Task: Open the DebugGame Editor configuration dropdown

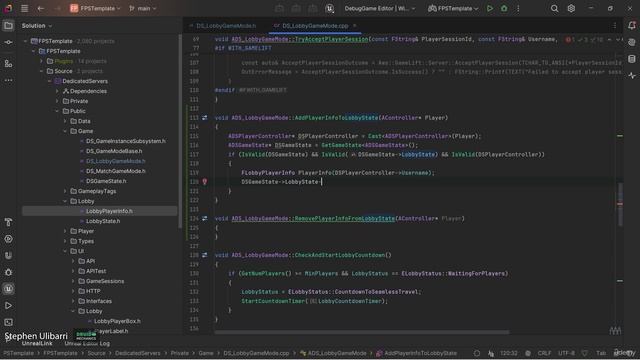Action: pos(380,8)
